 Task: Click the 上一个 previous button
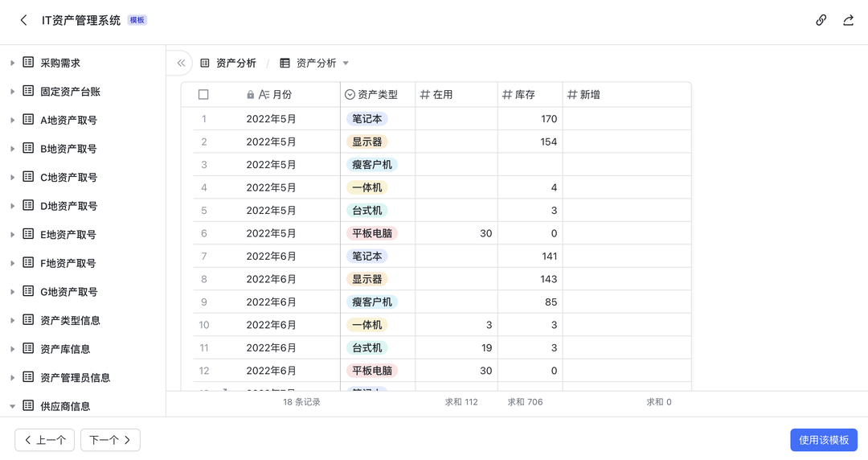(45, 440)
